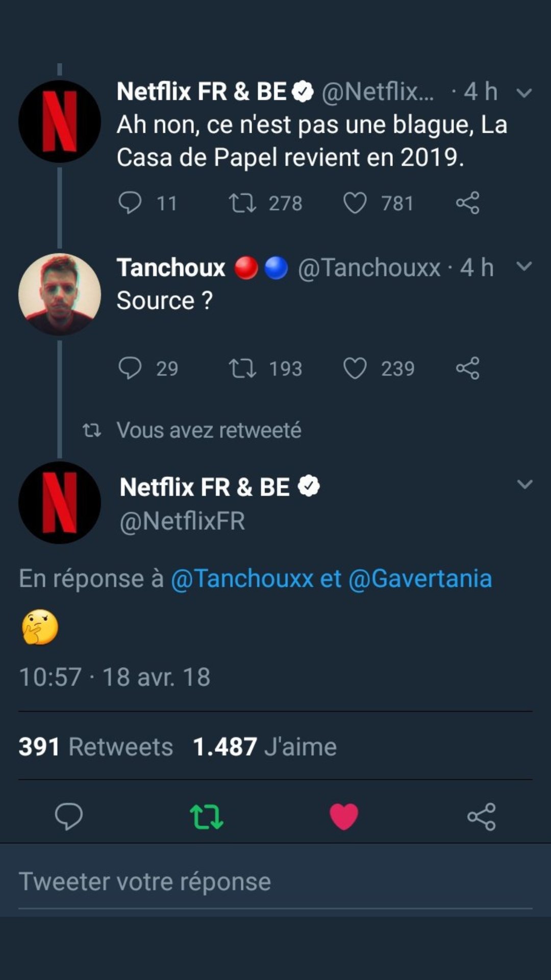
Task: Reply to first Netflix tweet with 11 comments
Action: pos(130,203)
